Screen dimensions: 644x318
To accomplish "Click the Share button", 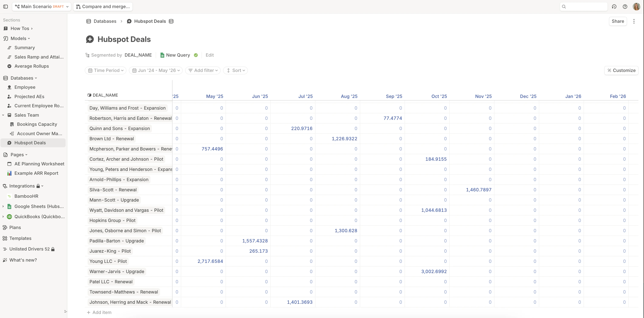I will click(x=618, y=21).
